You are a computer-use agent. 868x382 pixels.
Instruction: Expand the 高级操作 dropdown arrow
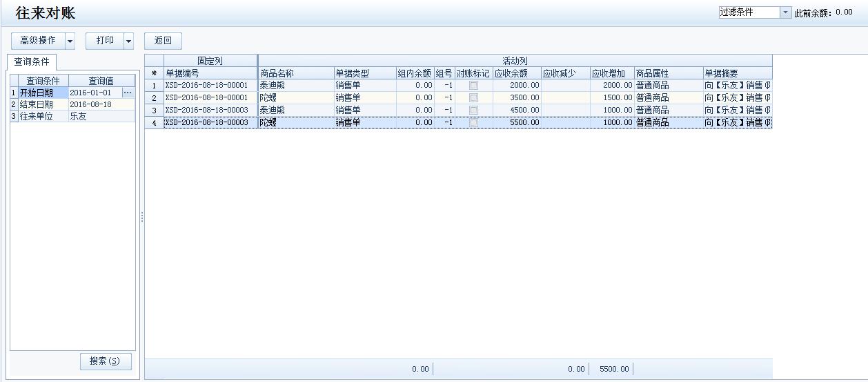(70, 41)
